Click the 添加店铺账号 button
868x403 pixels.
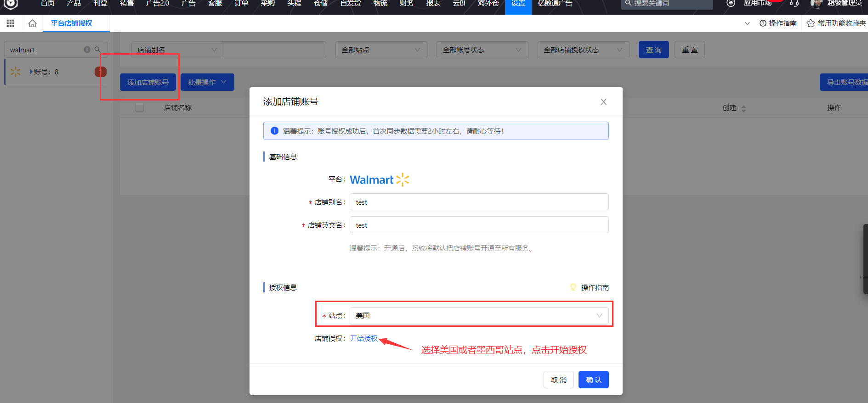click(x=148, y=82)
